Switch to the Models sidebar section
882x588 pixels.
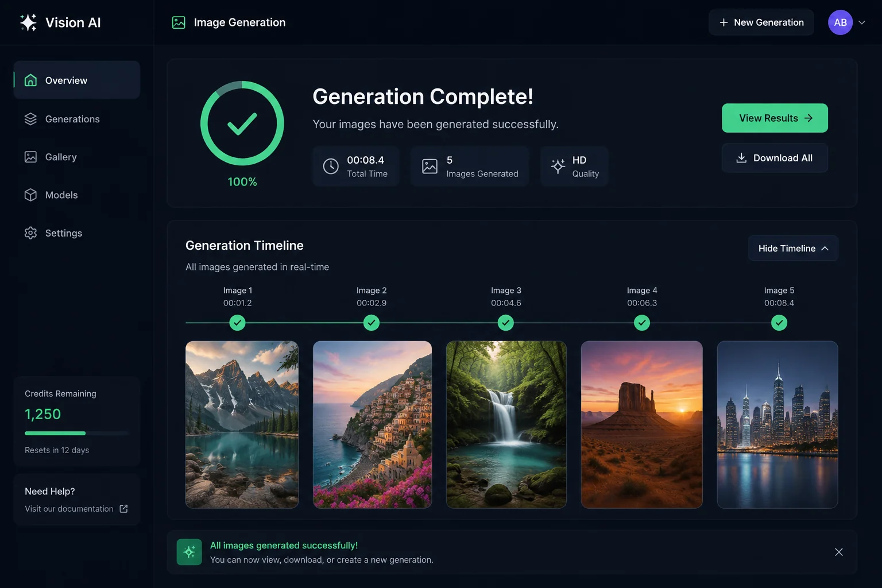coord(77,195)
